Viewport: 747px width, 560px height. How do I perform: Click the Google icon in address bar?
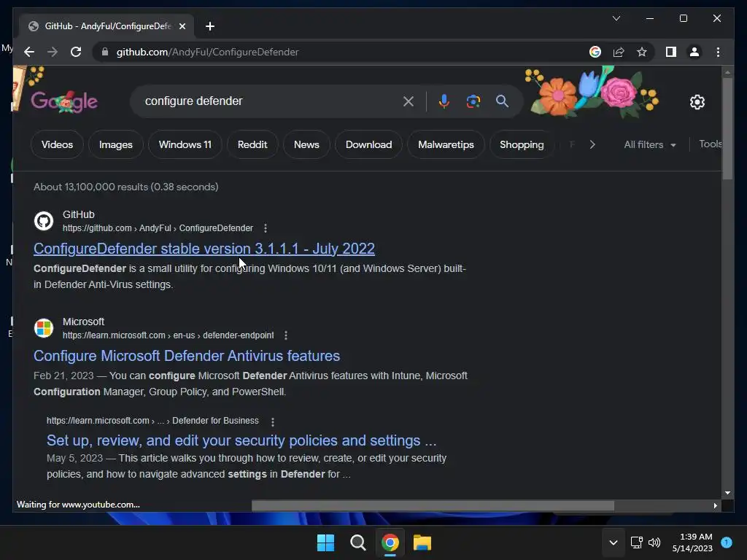[x=595, y=52]
